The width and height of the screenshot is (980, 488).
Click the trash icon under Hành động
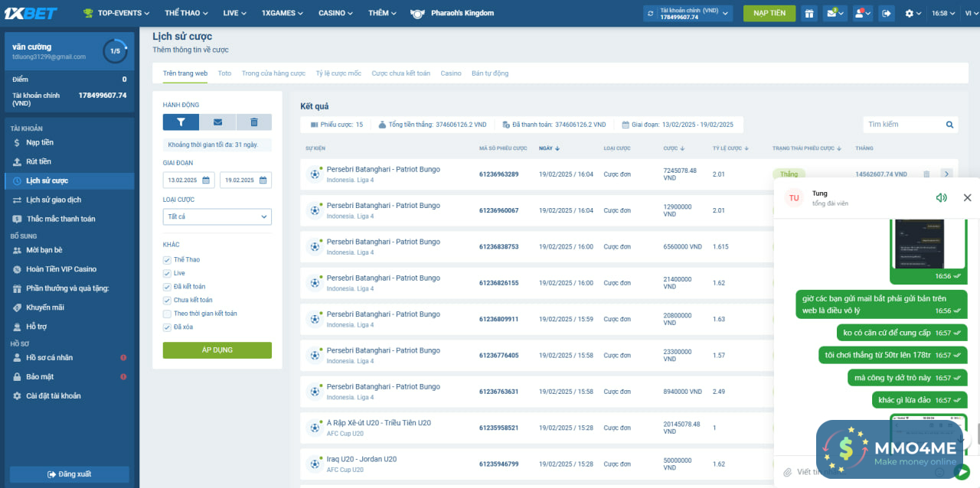click(x=253, y=122)
